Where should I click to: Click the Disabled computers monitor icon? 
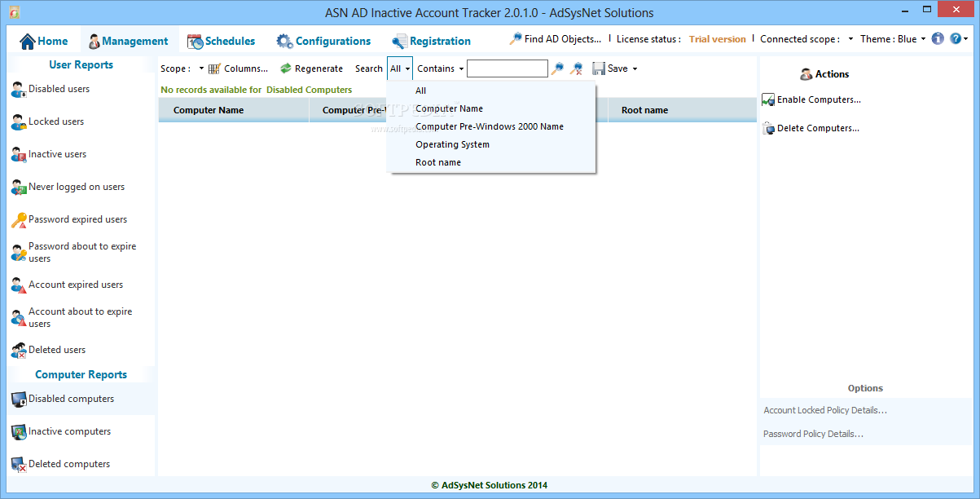tap(19, 400)
